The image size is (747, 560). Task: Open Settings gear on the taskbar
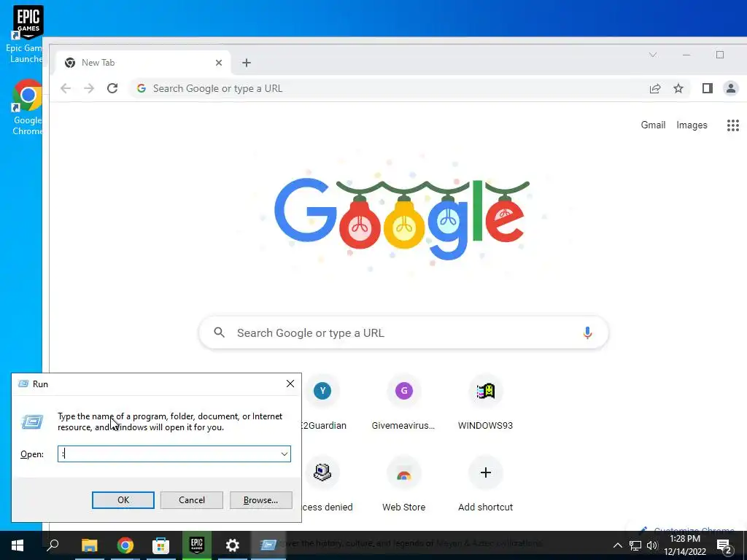click(x=233, y=545)
